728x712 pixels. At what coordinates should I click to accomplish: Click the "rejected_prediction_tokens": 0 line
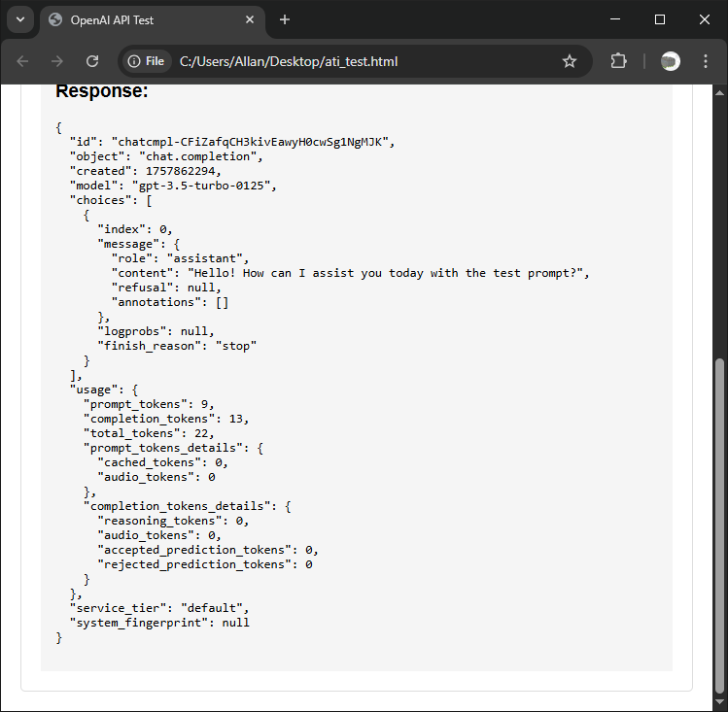click(205, 564)
